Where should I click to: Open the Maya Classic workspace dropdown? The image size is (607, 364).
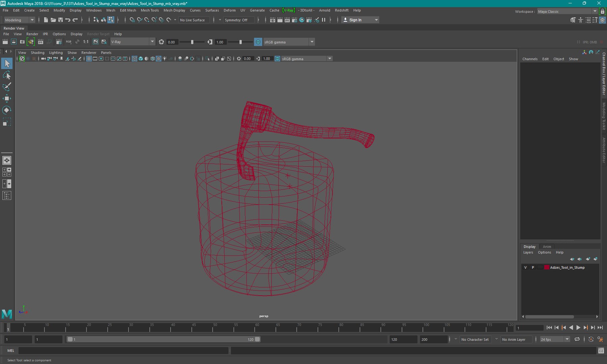tap(567, 11)
